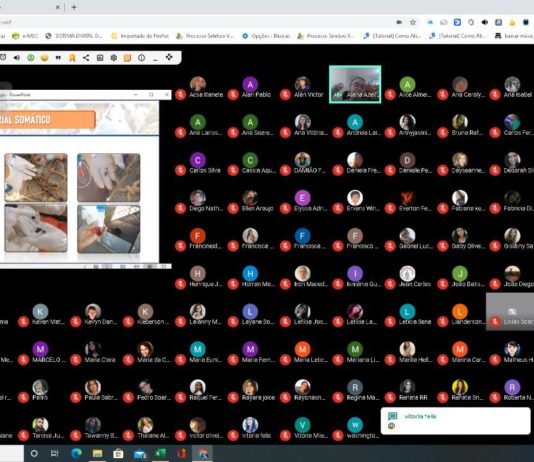This screenshot has height=462, width=534.
Task: Close the current browser tab
Action: 58,7
